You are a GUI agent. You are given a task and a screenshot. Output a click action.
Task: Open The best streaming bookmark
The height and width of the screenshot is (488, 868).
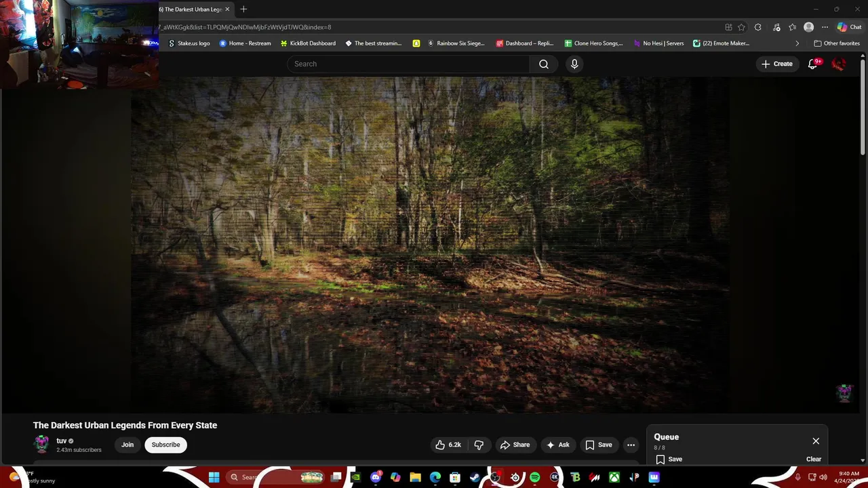point(374,43)
